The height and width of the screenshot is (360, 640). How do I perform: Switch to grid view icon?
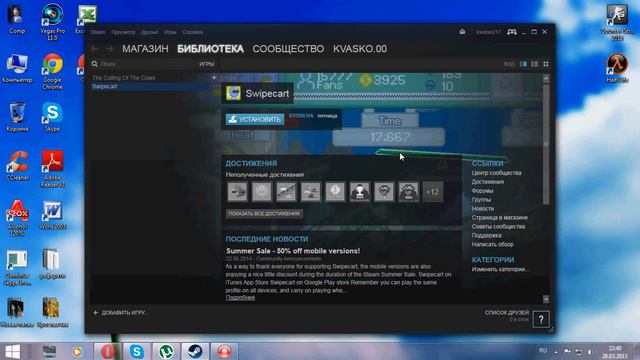pyautogui.click(x=546, y=64)
